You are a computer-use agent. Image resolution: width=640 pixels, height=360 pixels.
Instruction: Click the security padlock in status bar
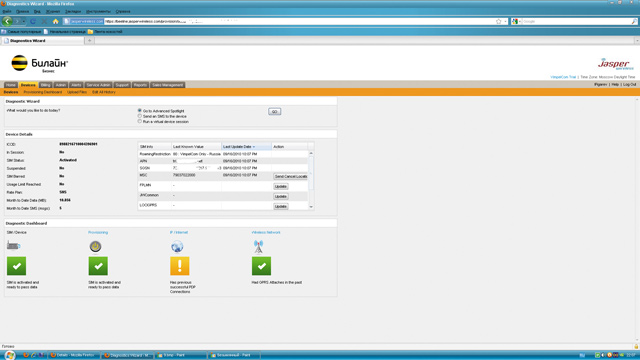[636, 346]
